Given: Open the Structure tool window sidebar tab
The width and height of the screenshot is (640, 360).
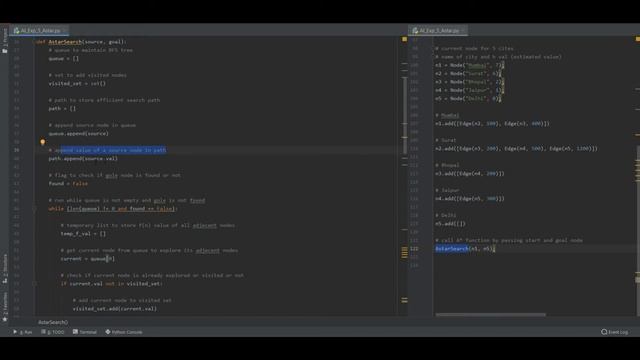Looking at the screenshot, I should (x=5, y=268).
